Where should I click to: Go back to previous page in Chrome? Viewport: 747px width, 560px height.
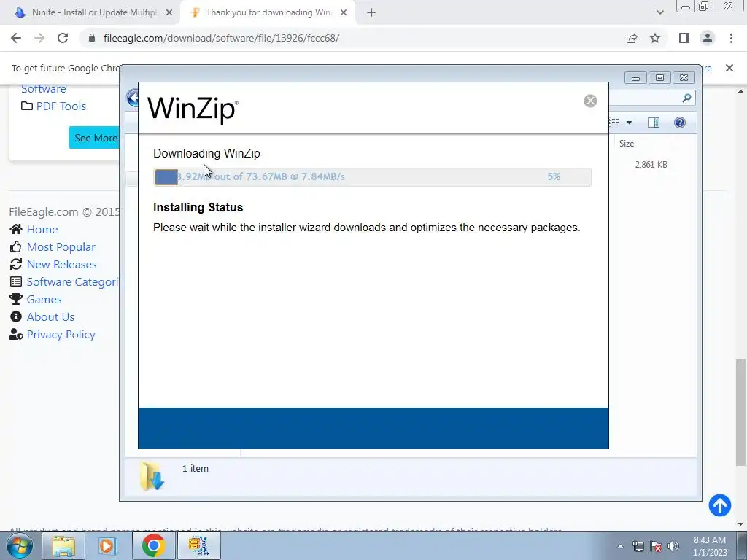(x=16, y=38)
